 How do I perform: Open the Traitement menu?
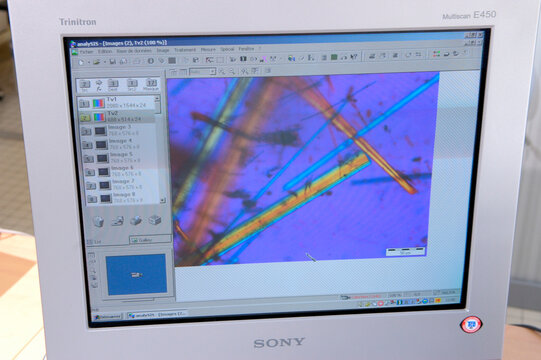(185, 50)
